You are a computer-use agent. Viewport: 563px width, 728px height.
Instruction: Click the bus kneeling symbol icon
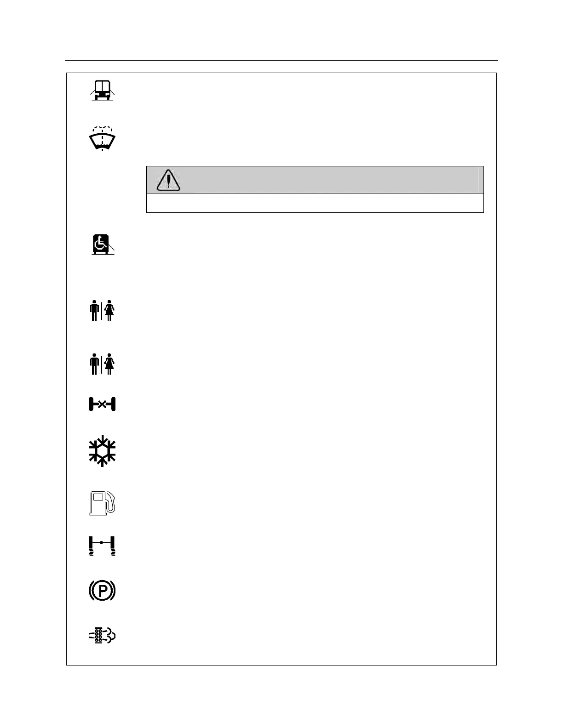pyautogui.click(x=102, y=90)
